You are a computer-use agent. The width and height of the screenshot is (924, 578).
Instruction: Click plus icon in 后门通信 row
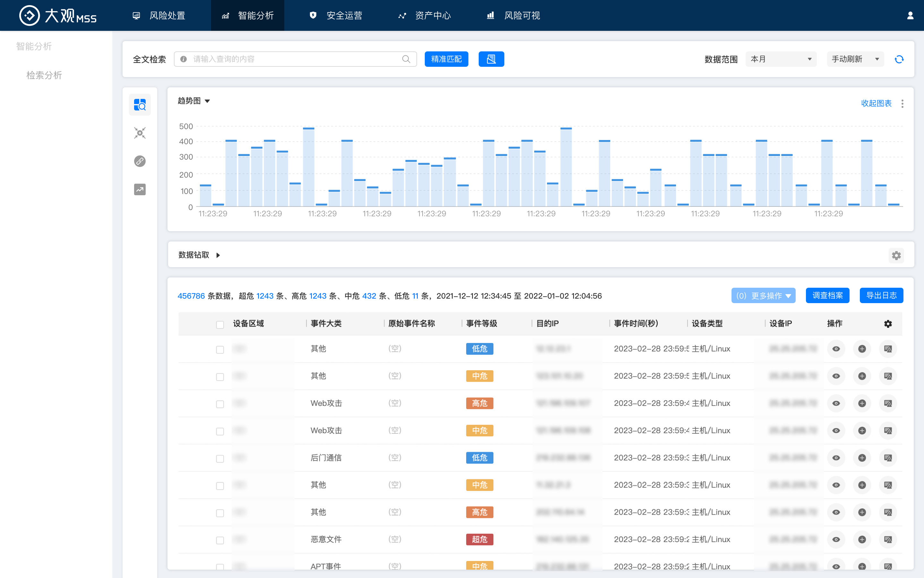pos(862,458)
